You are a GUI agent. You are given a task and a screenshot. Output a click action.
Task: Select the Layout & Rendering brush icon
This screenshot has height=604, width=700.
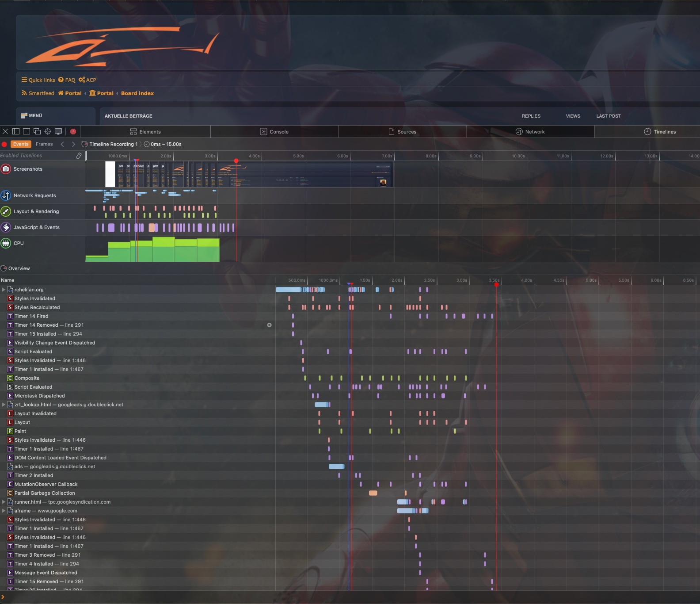[x=6, y=211]
